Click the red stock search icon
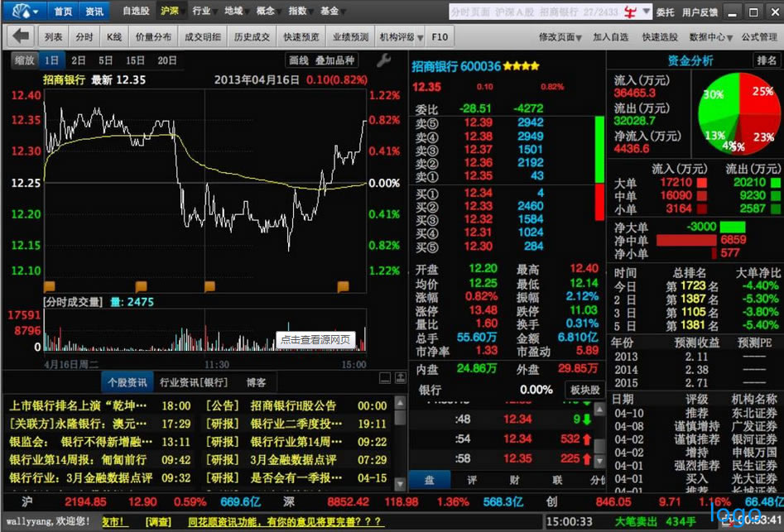The width and height of the screenshot is (784, 532). tap(630, 12)
